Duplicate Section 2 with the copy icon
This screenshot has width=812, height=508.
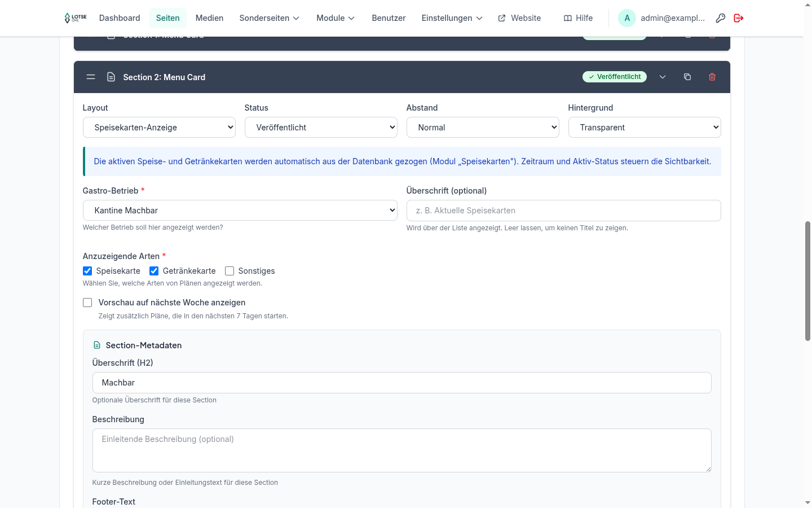[x=687, y=77]
